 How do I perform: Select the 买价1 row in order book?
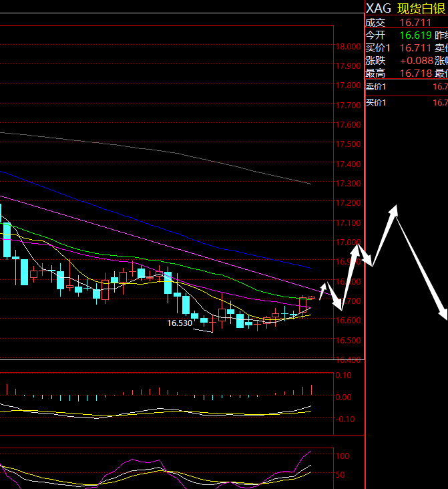click(407, 103)
